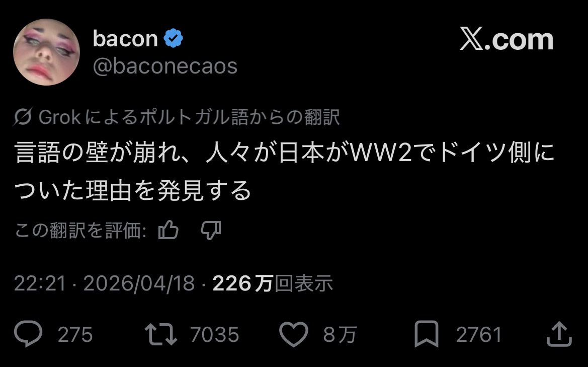Click the 7035 repost count

214,334
